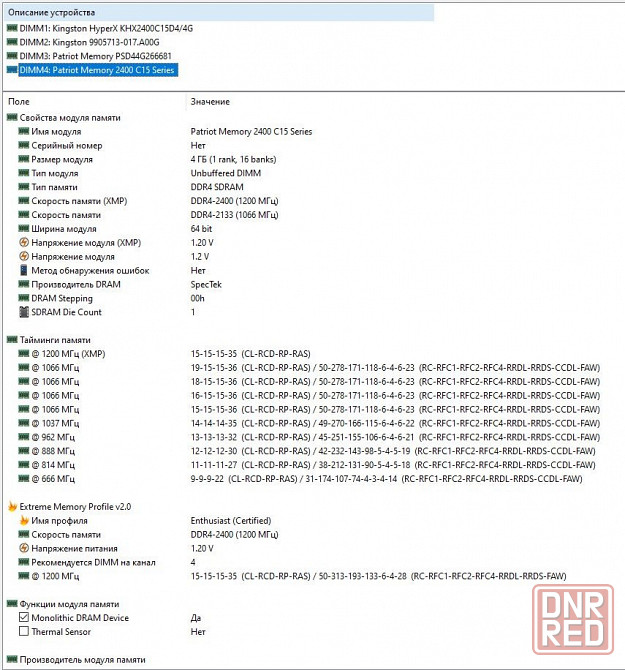Image resolution: width=625 pixels, height=670 pixels.
Task: Click the memory chip icon beside DIMM4
Action: [x=12, y=70]
